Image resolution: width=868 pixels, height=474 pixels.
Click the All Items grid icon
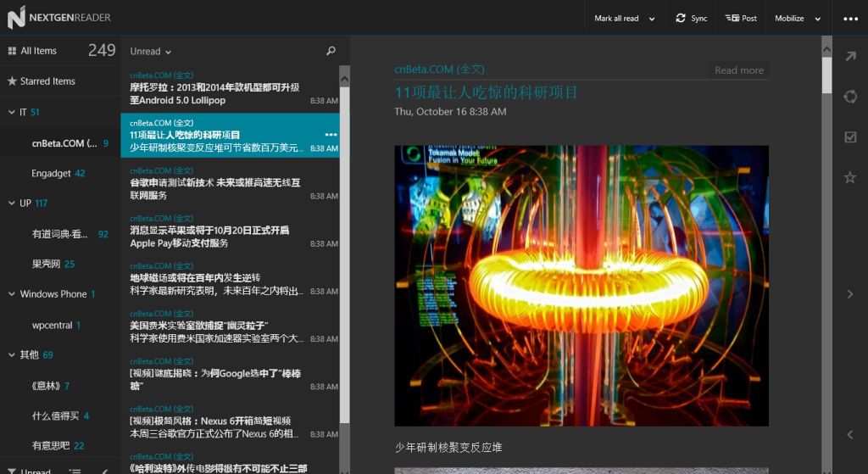(x=12, y=51)
